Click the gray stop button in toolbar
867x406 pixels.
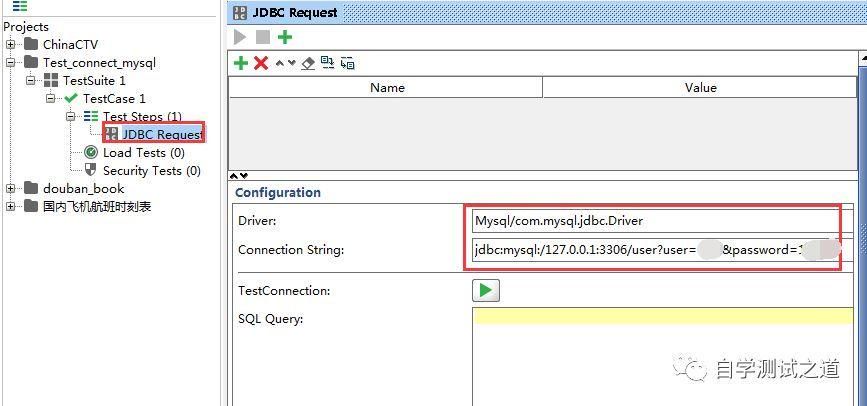tap(263, 38)
